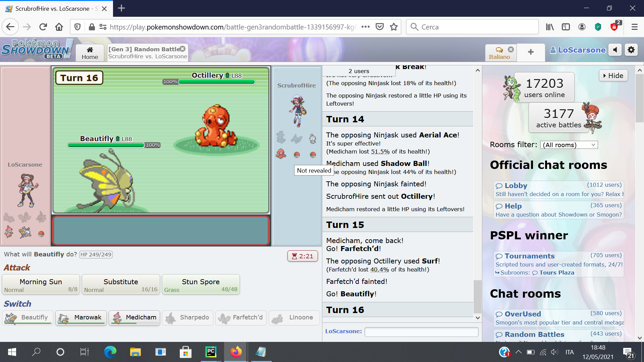The width and height of the screenshot is (644, 362).
Task: Reload the current page
Action: click(43, 27)
